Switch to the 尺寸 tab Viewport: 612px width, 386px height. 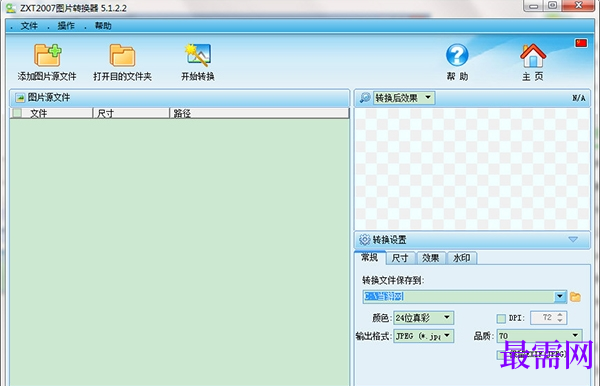400,258
